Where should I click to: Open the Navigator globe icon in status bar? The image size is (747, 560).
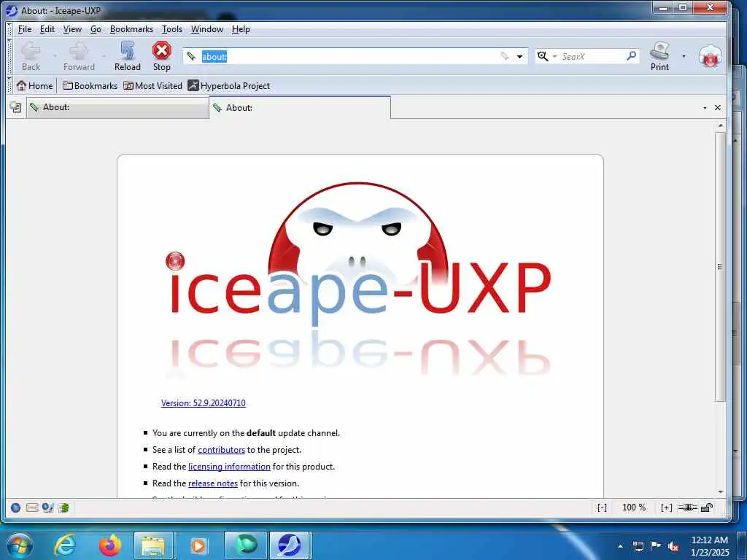pos(15,507)
